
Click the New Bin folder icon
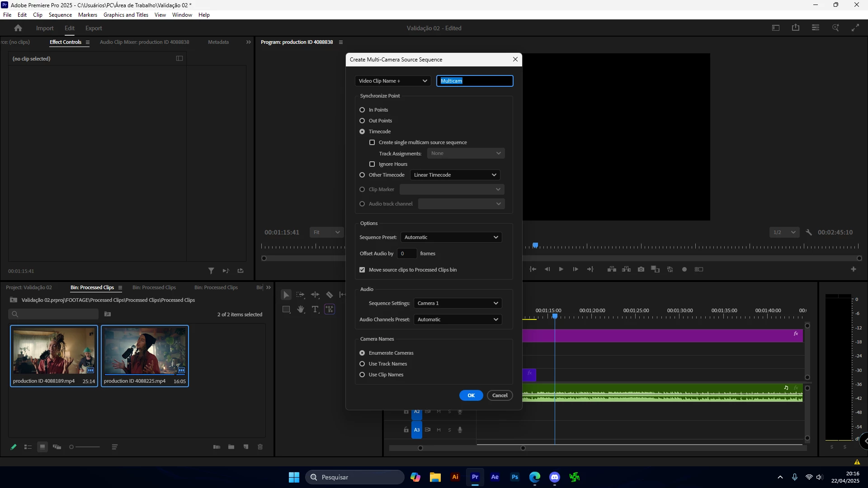click(x=231, y=447)
